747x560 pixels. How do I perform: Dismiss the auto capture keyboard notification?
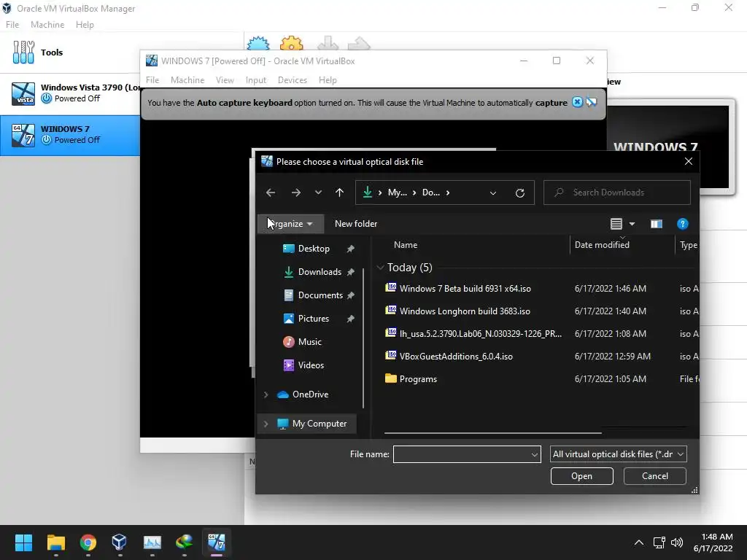(577, 102)
